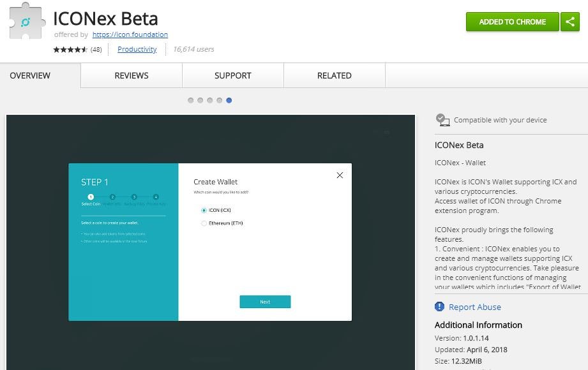Click the Report Abuse exclamation icon

coord(439,307)
